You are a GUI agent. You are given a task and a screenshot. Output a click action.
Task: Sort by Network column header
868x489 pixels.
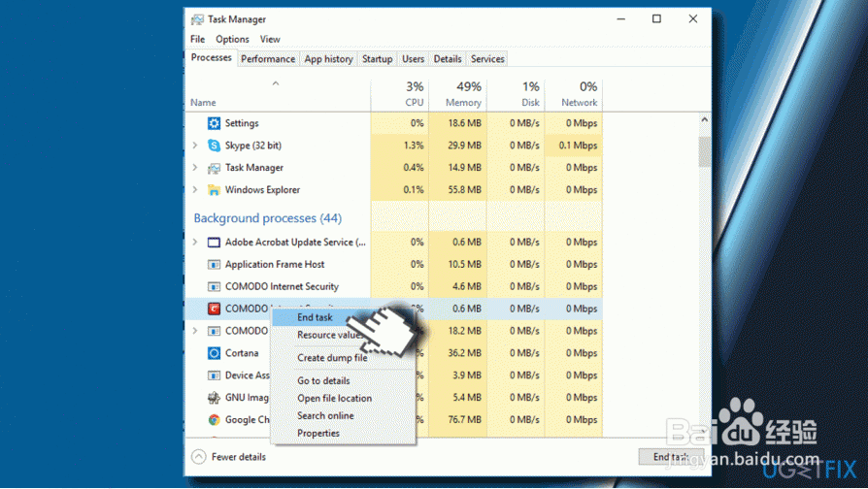pos(574,94)
